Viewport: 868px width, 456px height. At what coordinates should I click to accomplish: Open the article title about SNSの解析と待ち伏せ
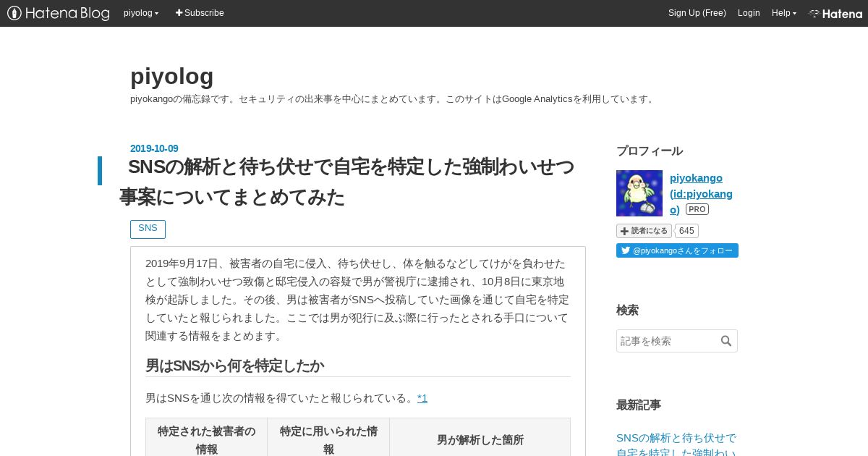(347, 182)
